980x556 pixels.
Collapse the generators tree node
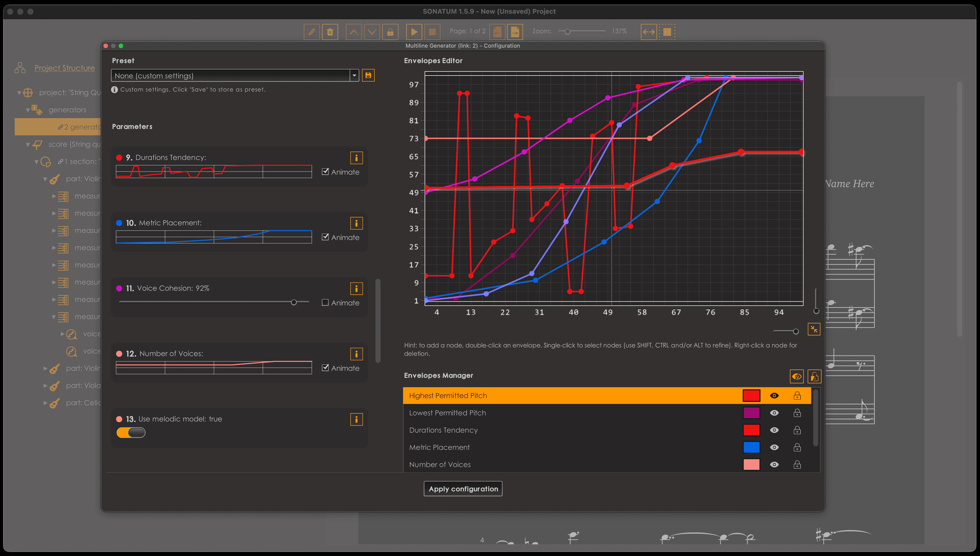[x=28, y=110]
